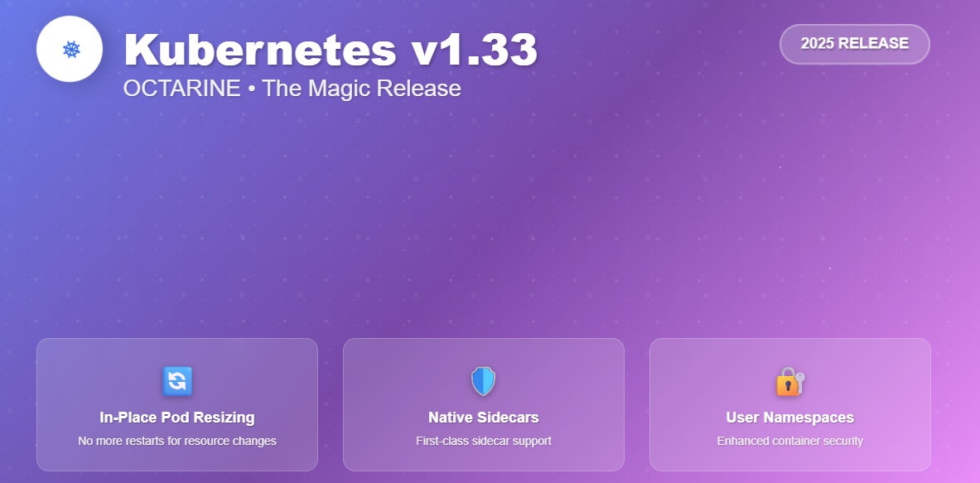This screenshot has width=980, height=483.
Task: Select the Native Sidecars feature card
Action: tap(484, 404)
